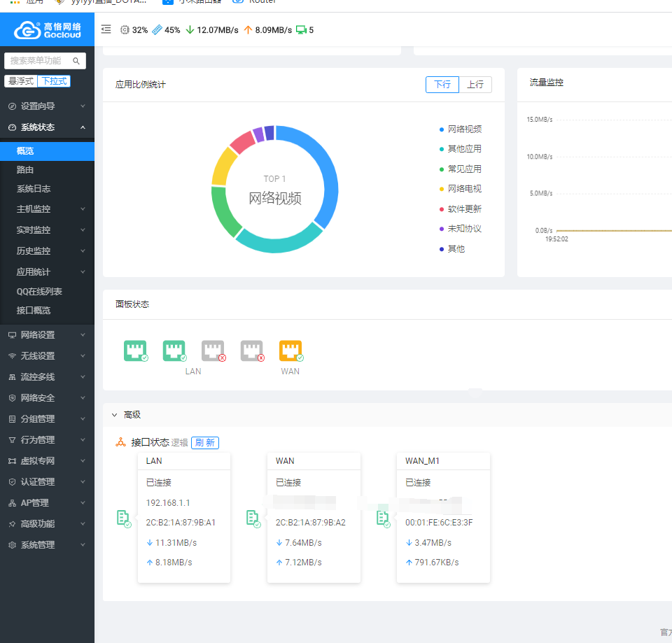The width and height of the screenshot is (672, 643).
Task: Click the Gocloud logo in sidebar
Action: point(47,30)
